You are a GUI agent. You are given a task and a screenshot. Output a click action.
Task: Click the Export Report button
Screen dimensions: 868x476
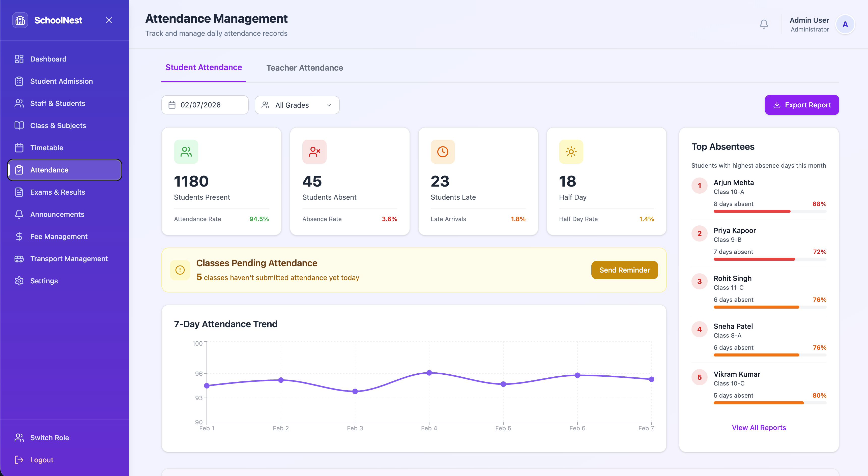(802, 105)
